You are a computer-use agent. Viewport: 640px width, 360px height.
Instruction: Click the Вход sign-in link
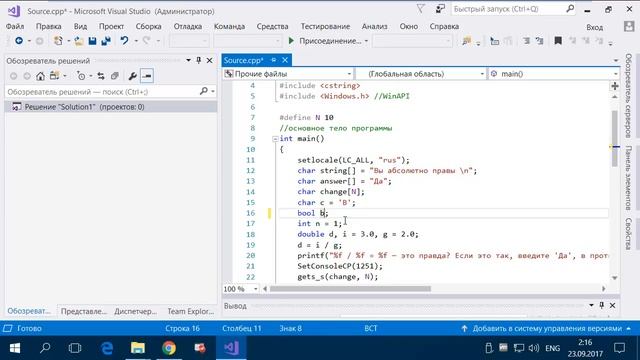click(595, 27)
